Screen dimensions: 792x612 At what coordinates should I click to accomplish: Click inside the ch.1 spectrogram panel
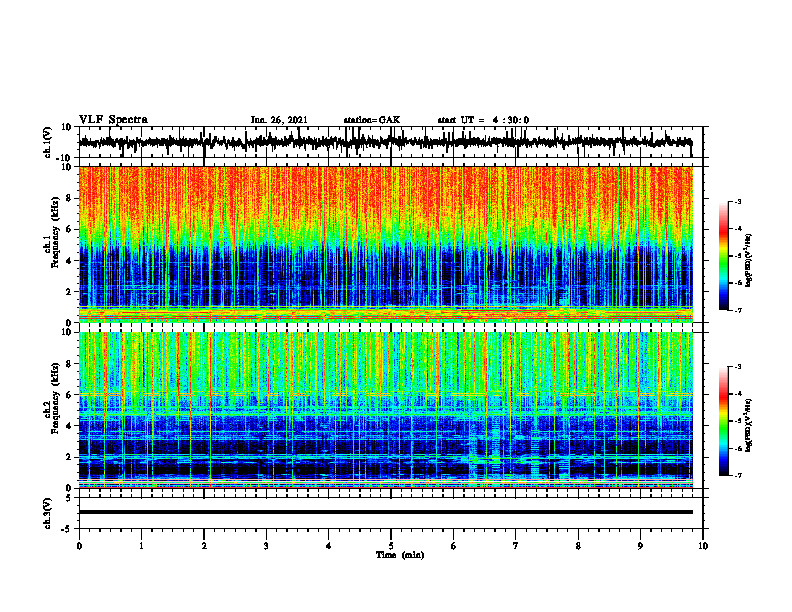[386, 244]
